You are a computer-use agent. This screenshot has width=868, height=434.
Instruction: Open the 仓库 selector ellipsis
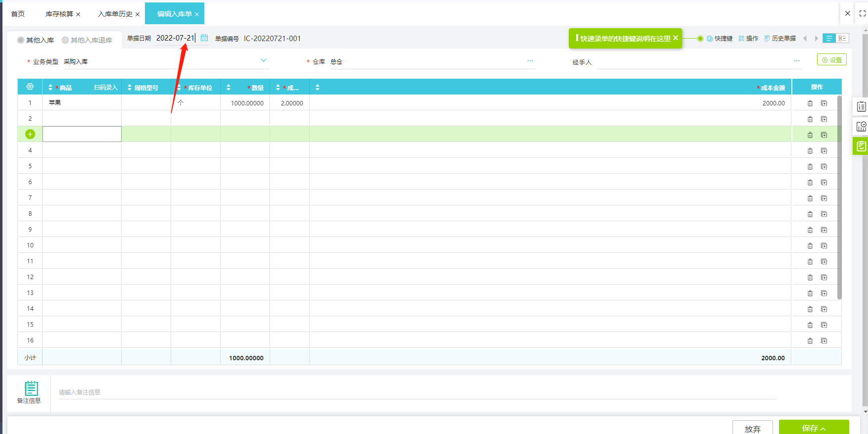pyautogui.click(x=530, y=61)
